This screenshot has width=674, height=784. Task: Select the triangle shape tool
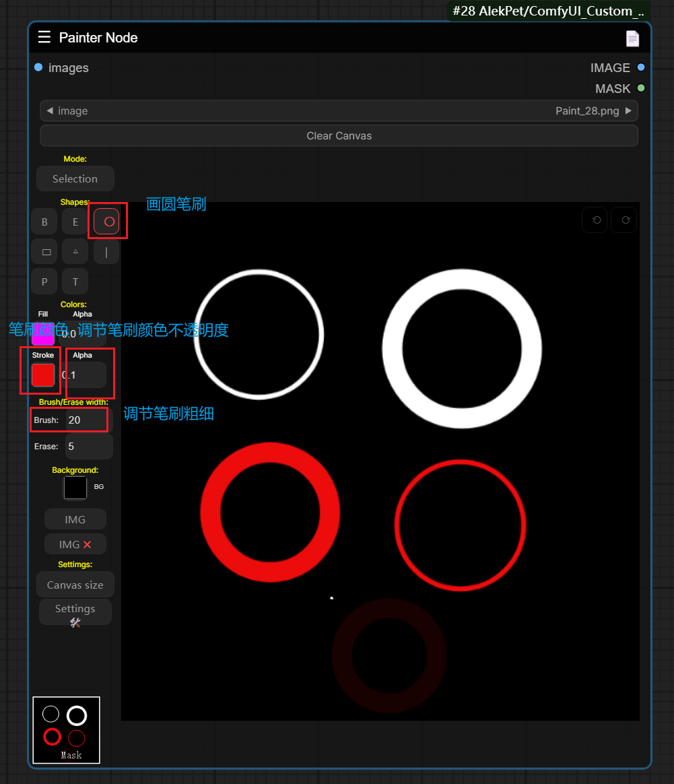[75, 252]
